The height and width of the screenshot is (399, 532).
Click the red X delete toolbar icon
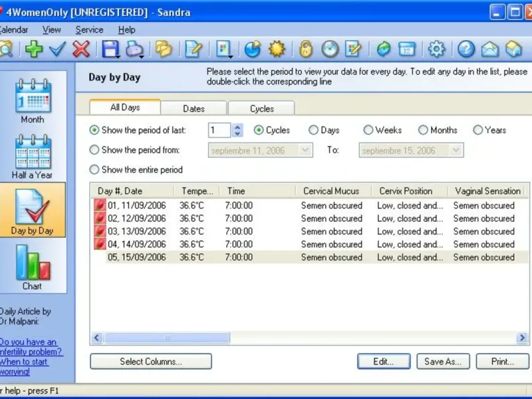point(81,49)
